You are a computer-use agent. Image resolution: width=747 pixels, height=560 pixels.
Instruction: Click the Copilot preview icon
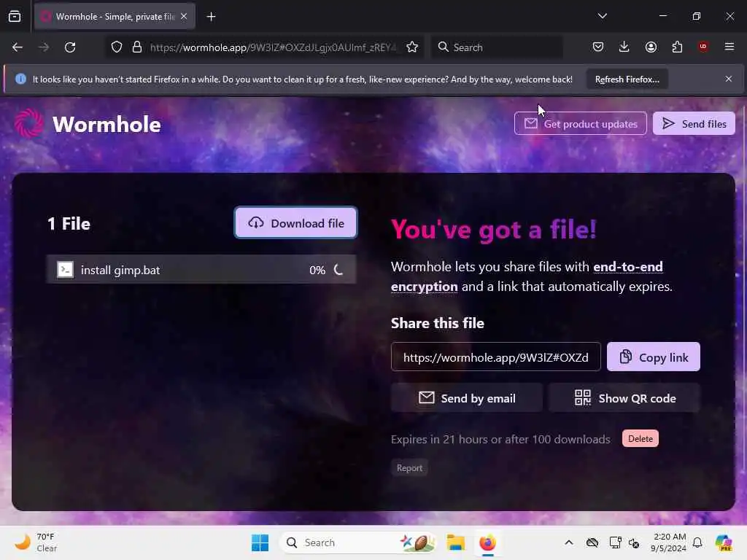pyautogui.click(x=724, y=542)
